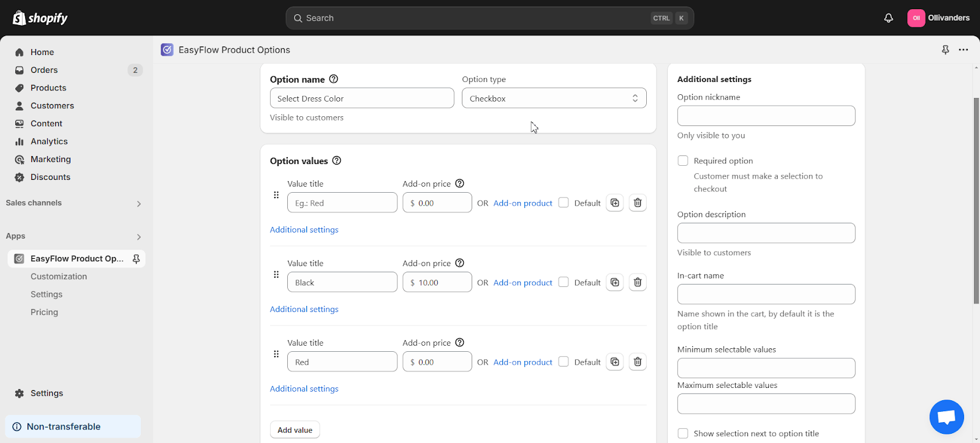Open the three-dot more actions menu
Image resolution: width=980 pixels, height=443 pixels.
[x=963, y=50]
